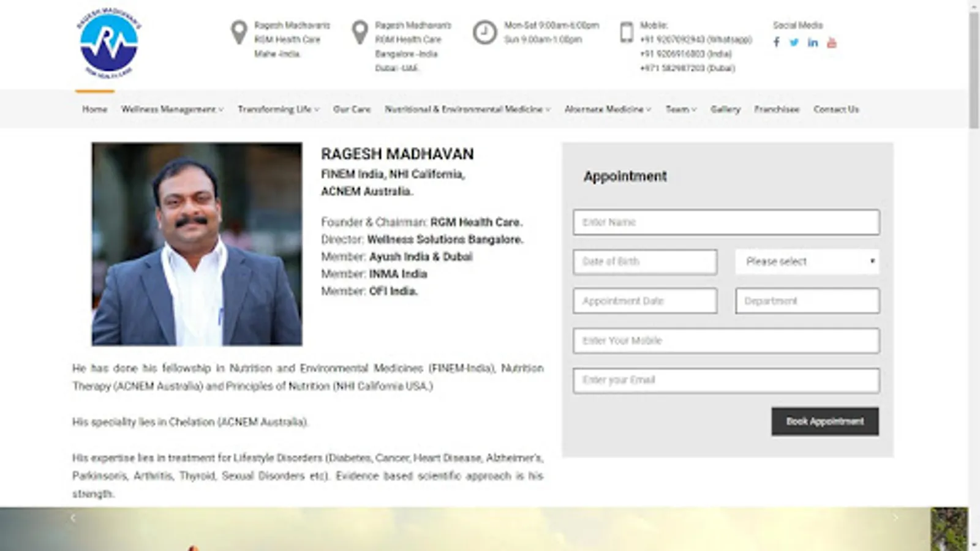The width and height of the screenshot is (980, 551).
Task: Click the Enter Your Mobile field
Action: (x=726, y=340)
